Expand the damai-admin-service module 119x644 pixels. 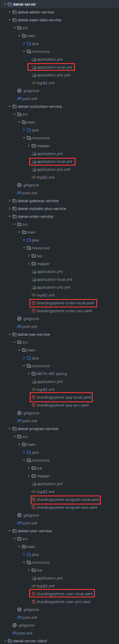pyautogui.click(x=10, y=12)
